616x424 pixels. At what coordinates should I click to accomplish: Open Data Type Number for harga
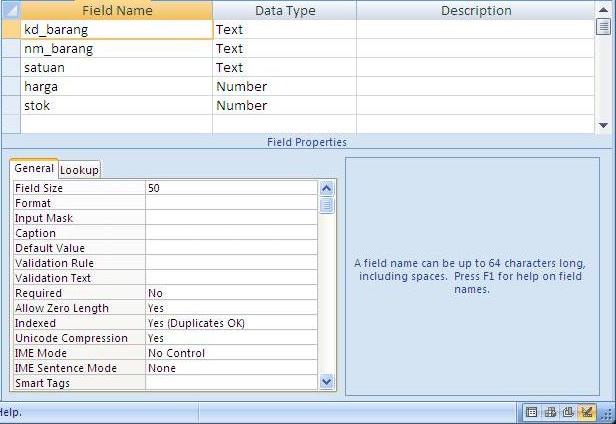pyautogui.click(x=285, y=86)
